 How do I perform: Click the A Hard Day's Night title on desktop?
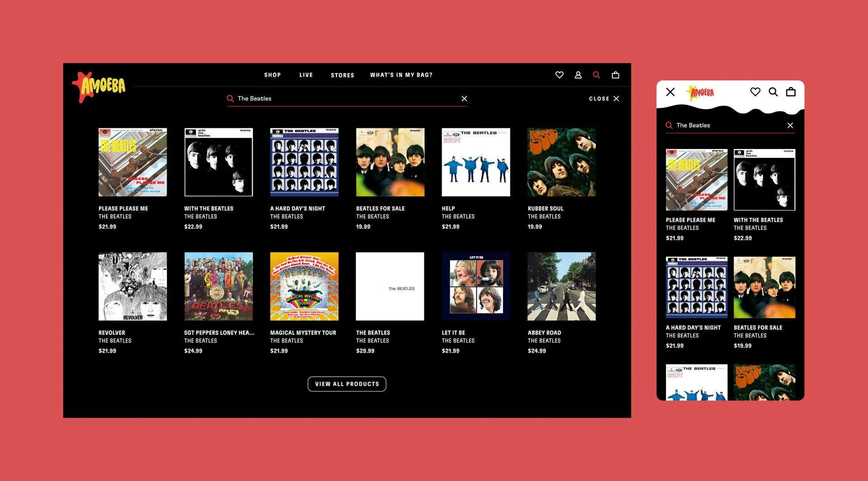297,209
